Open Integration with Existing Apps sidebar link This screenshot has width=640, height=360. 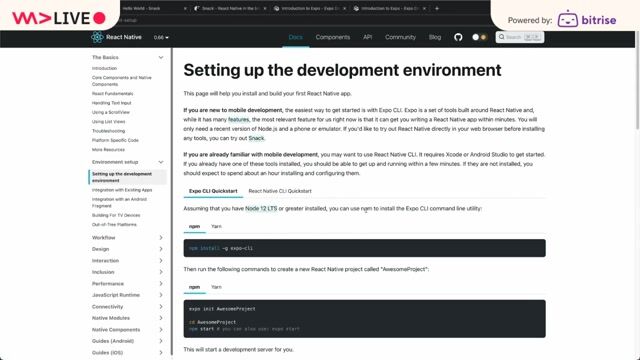[x=122, y=190]
